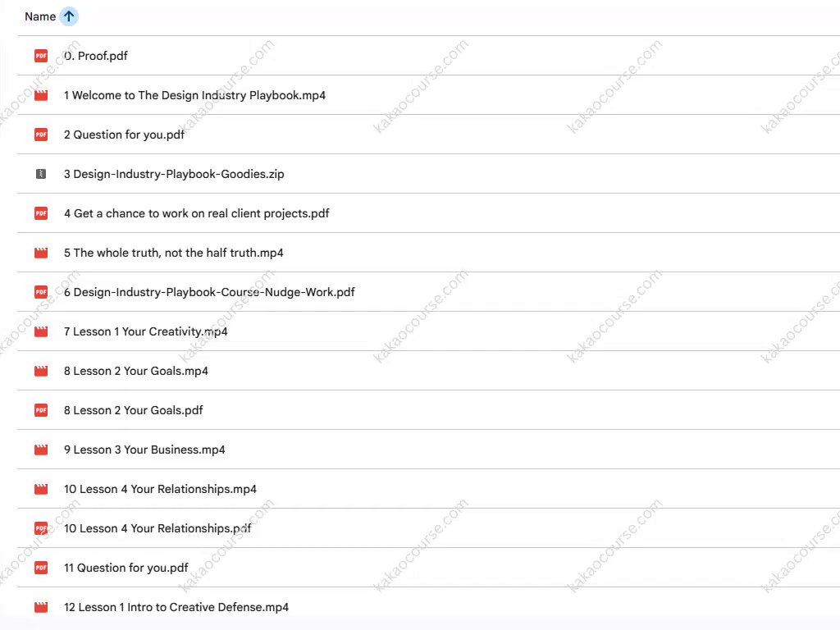Click the video icon for 9 Lesson 3 Your Business.mp4

(x=41, y=450)
